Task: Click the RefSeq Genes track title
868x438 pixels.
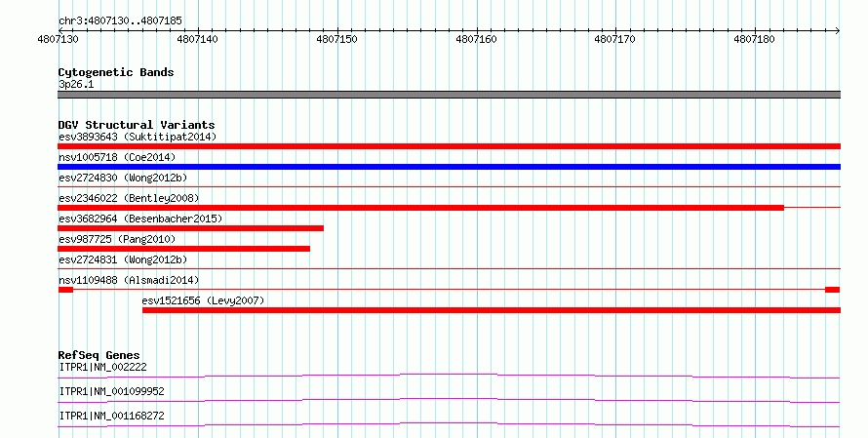Action: [99, 355]
